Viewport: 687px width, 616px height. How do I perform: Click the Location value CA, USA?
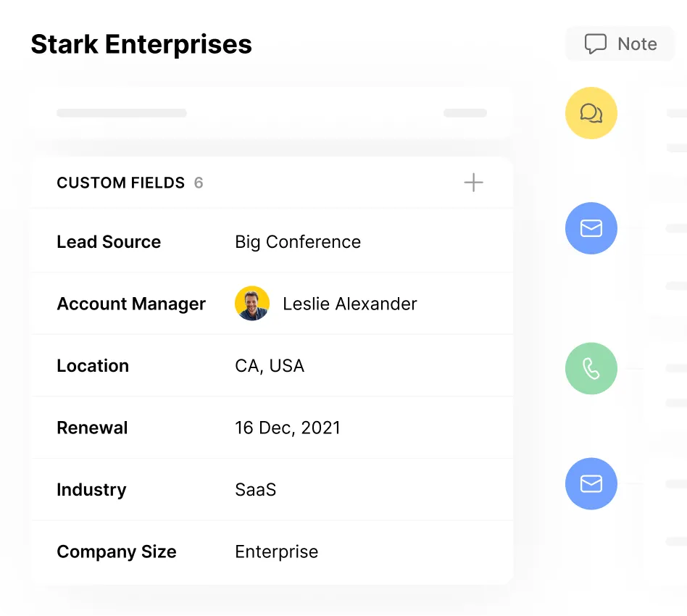coord(269,366)
